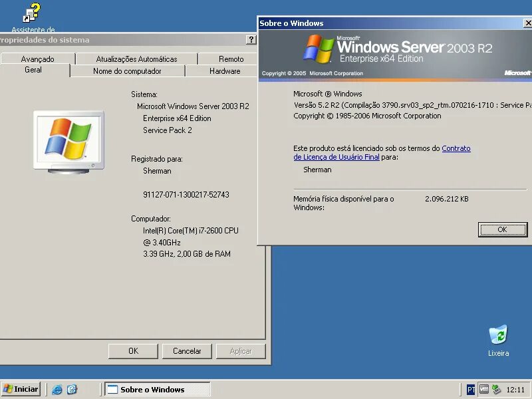
Task: Click OK in Propriedades do sistema
Action: 133,351
